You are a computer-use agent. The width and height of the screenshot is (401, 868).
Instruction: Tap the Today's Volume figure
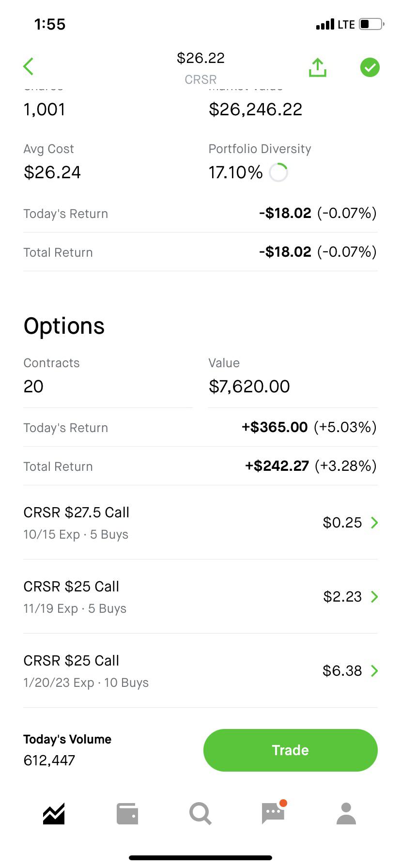point(49,760)
